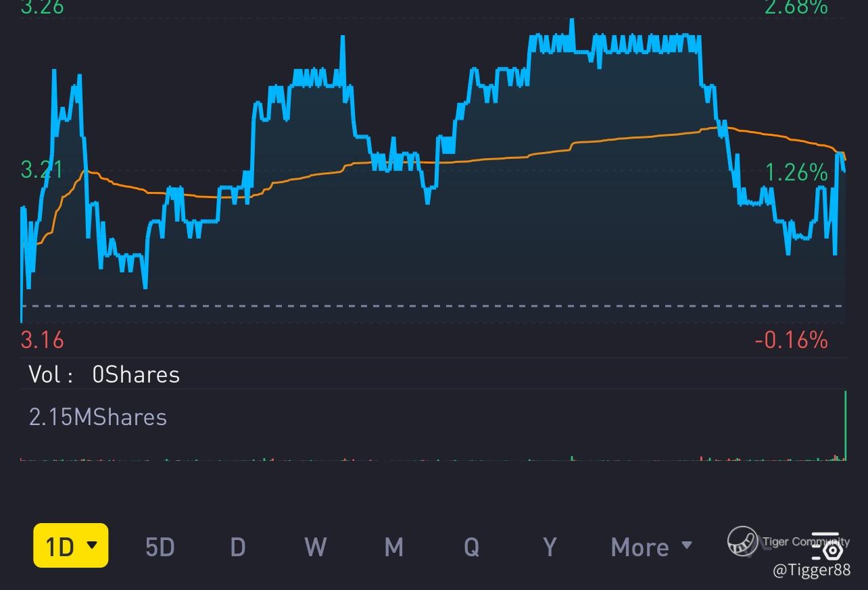Select the D daily chart tab
The image size is (868, 590).
click(237, 546)
